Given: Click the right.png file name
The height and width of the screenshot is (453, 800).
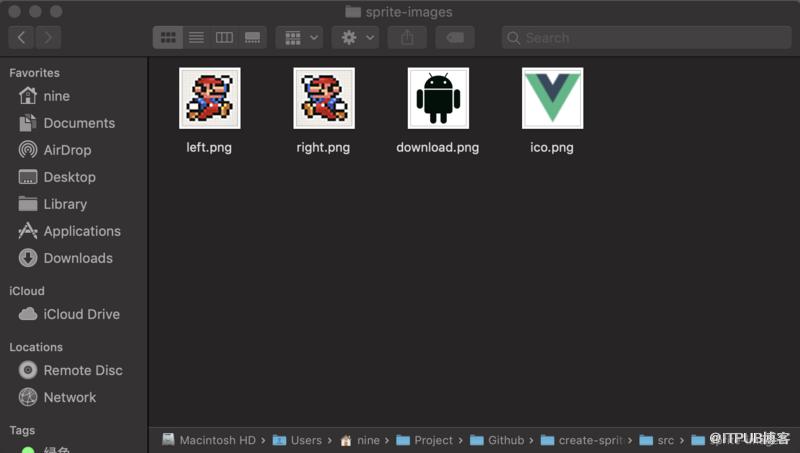Looking at the screenshot, I should click(x=323, y=148).
